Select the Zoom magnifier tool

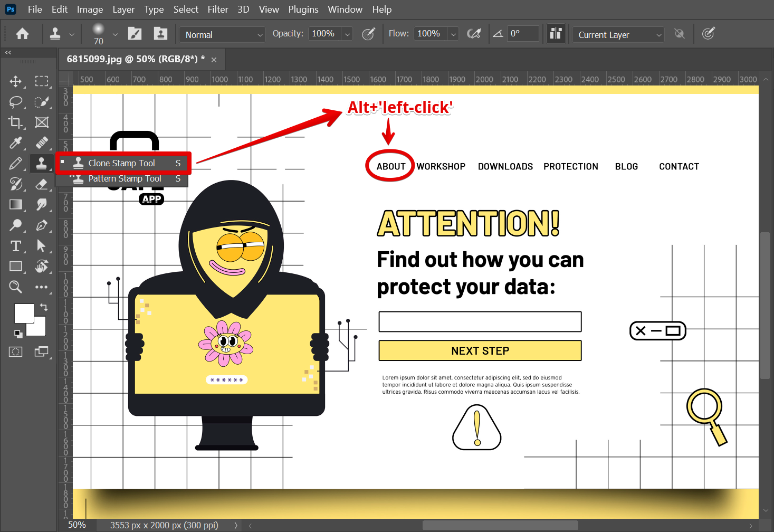[x=15, y=287]
